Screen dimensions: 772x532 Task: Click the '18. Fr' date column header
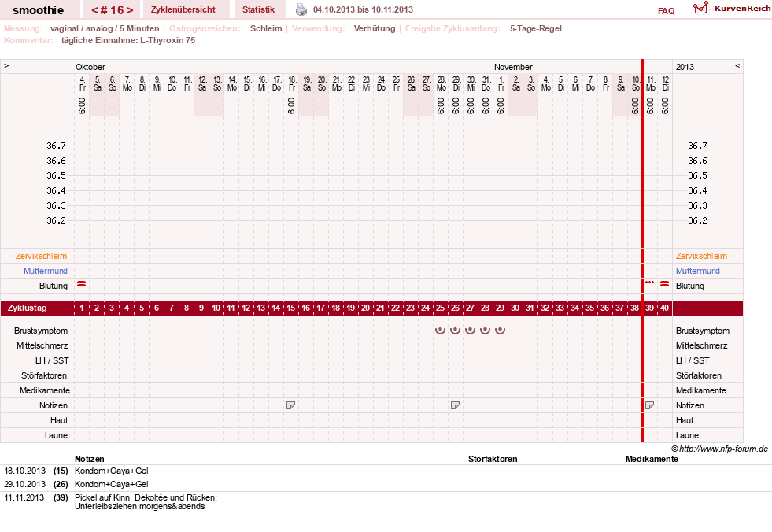(292, 83)
